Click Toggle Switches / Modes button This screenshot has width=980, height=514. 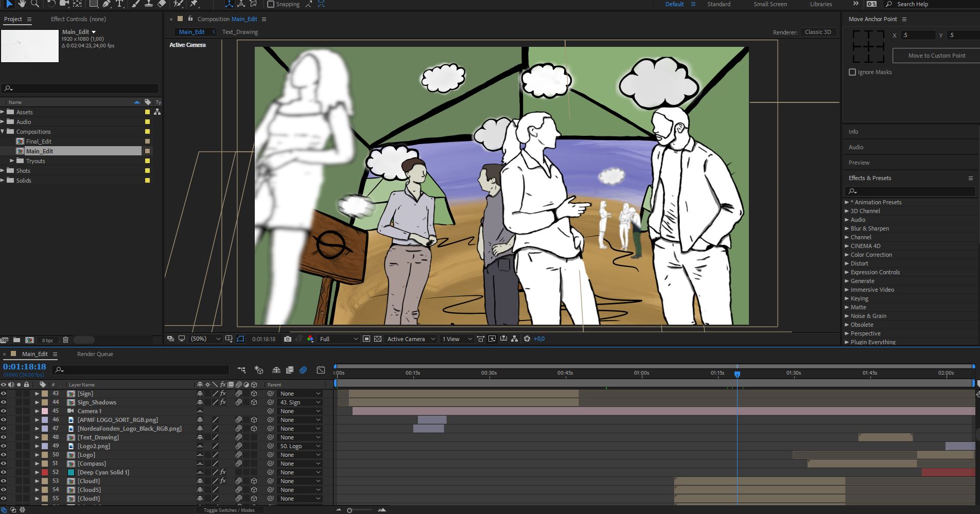click(x=229, y=510)
